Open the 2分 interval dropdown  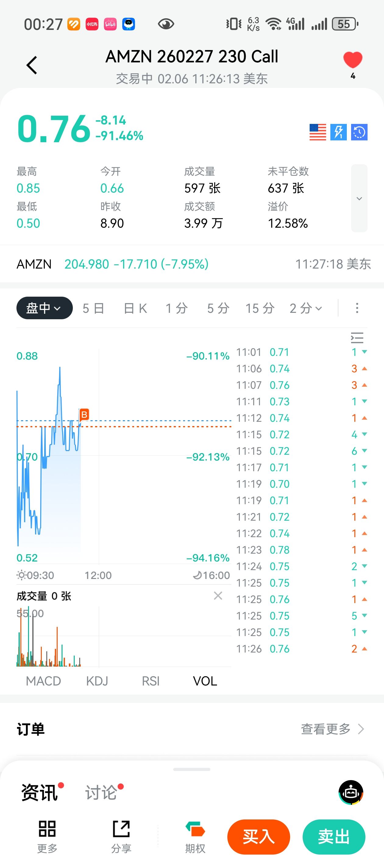point(306,308)
